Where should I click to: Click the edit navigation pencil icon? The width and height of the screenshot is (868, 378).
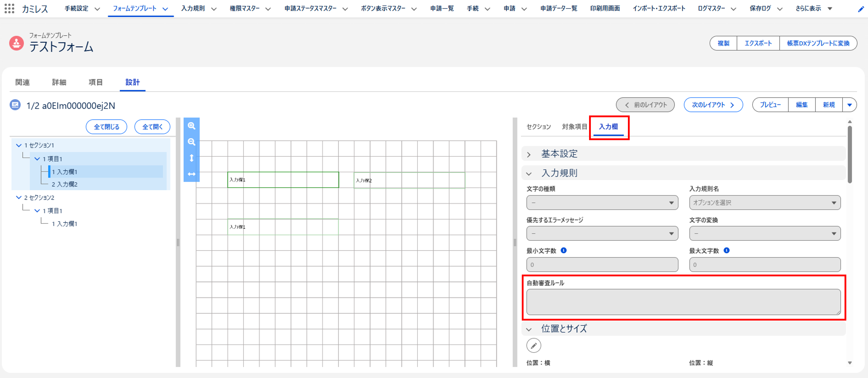coord(861,9)
